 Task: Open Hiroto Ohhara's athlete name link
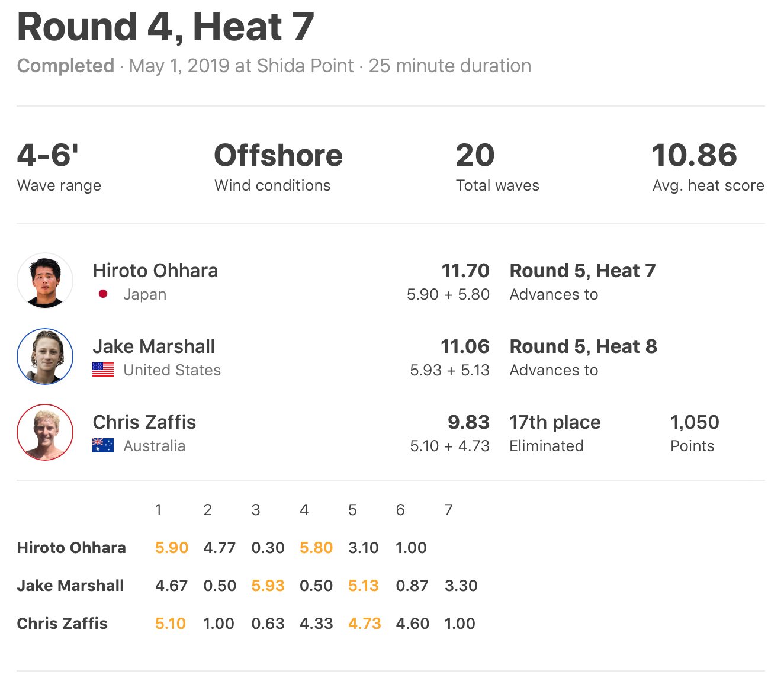[155, 271]
